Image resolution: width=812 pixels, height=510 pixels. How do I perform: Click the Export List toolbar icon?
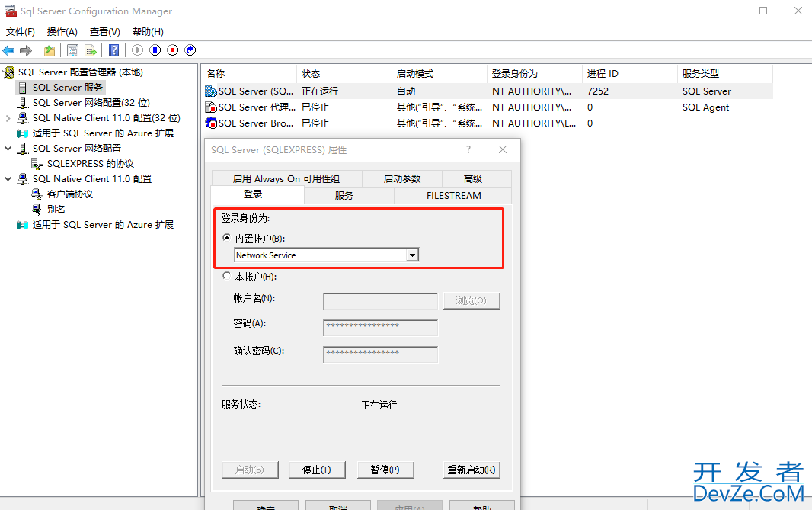[91, 50]
